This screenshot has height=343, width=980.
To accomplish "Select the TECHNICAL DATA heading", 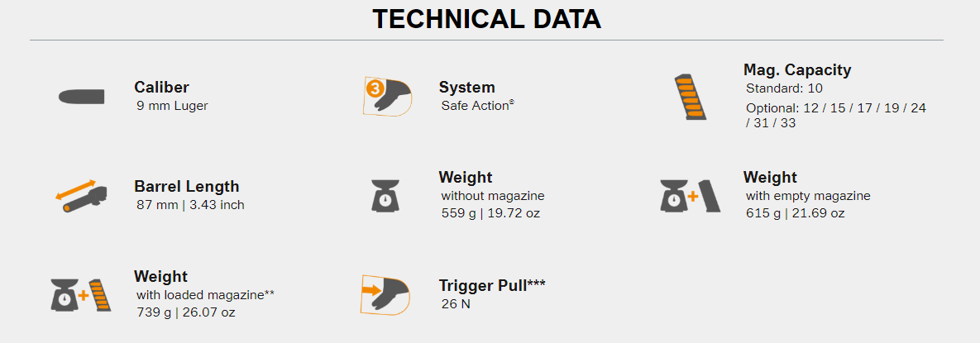I will [487, 19].
